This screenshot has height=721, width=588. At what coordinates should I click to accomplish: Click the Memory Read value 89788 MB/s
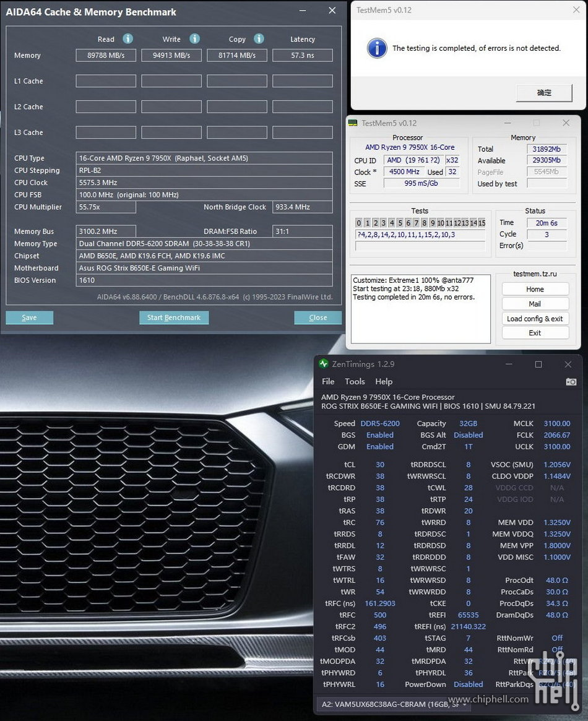(x=106, y=55)
